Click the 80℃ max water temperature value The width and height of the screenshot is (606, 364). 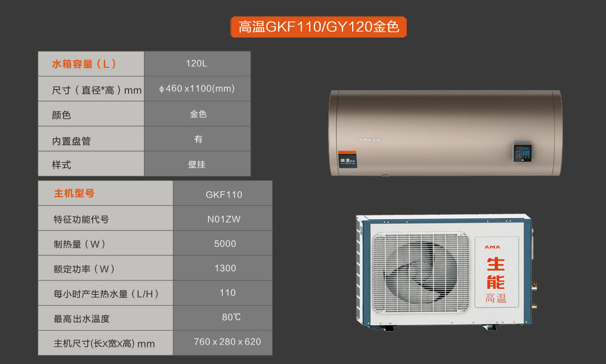(x=231, y=317)
